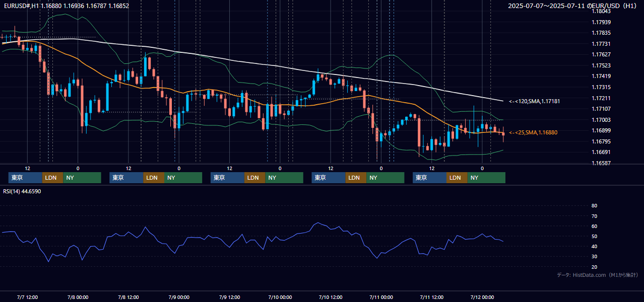Click the 東京 session block for July 11

(429, 178)
